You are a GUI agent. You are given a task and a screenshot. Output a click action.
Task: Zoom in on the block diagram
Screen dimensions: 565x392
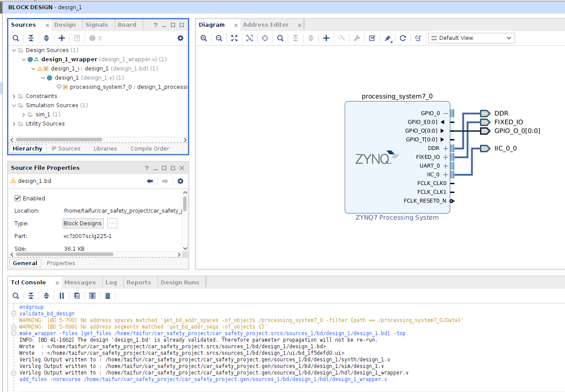tap(204, 38)
